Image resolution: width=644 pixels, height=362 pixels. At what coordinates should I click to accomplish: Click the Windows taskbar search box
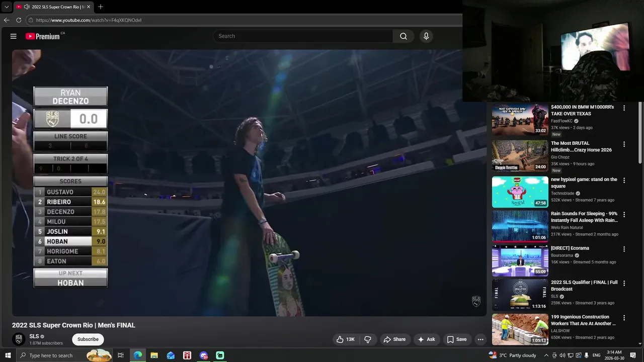(x=64, y=355)
